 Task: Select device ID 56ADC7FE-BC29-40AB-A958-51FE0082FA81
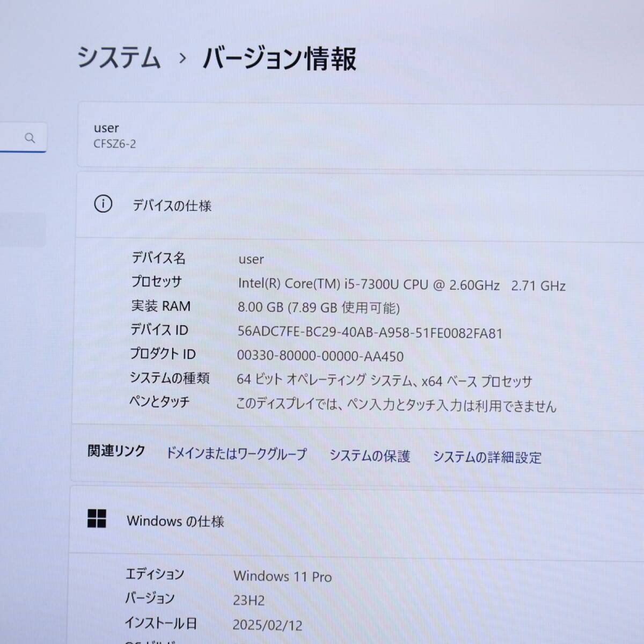370,333
